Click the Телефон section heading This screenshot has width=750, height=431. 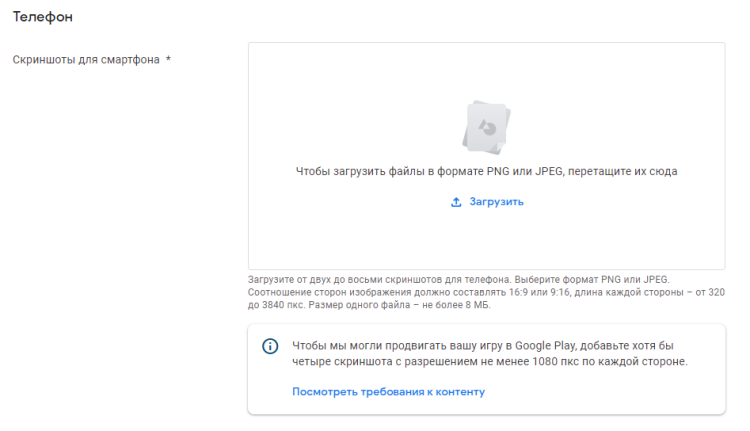[x=42, y=17]
